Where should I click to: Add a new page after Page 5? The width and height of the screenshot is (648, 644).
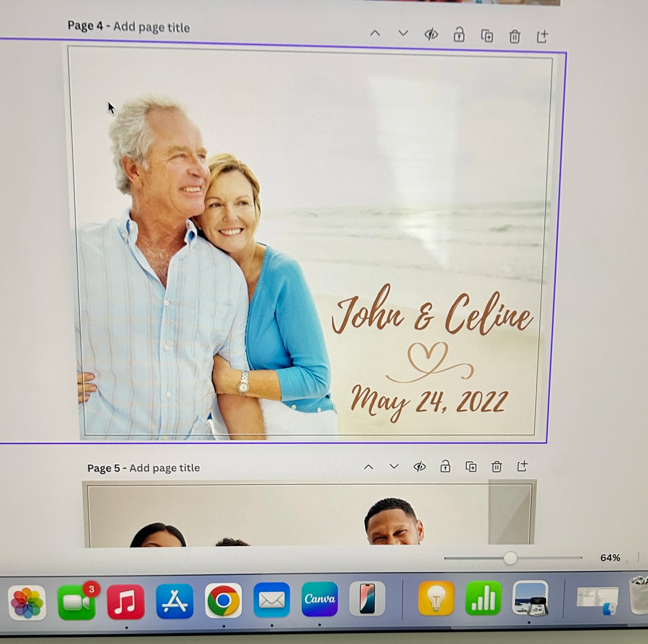[522, 466]
